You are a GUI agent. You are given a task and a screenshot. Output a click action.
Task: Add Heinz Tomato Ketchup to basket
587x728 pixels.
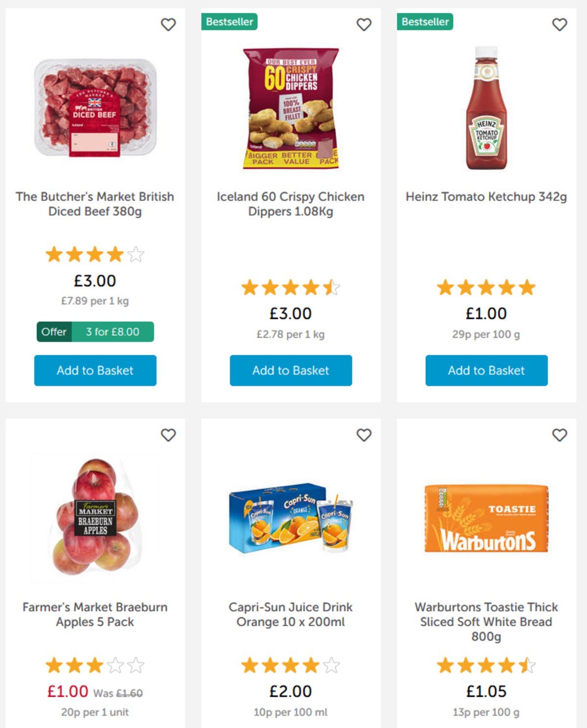486,370
